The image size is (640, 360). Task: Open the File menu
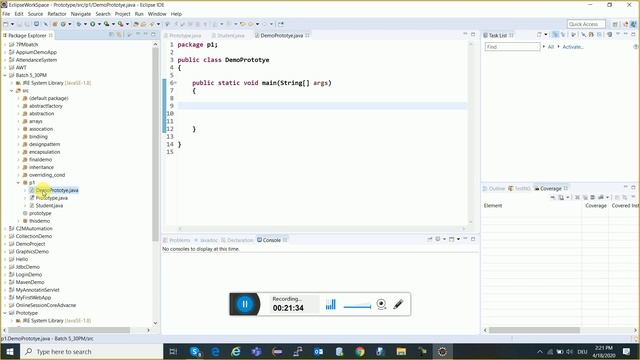click(6, 14)
